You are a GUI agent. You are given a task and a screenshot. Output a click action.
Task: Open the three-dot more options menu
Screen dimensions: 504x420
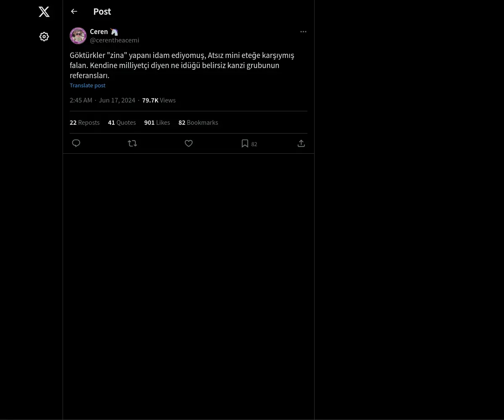[303, 31]
